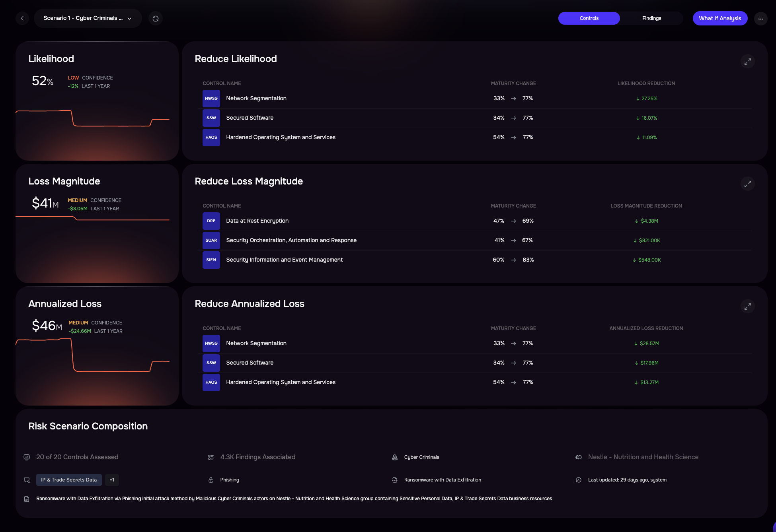Screen dimensions: 776x532
Task: Click the What If Analysis button
Action: coord(720,18)
